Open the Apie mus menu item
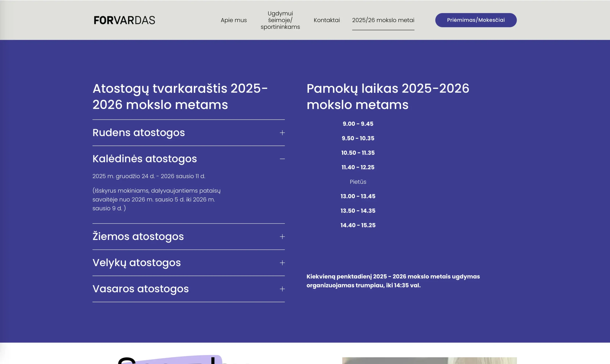 click(x=234, y=20)
